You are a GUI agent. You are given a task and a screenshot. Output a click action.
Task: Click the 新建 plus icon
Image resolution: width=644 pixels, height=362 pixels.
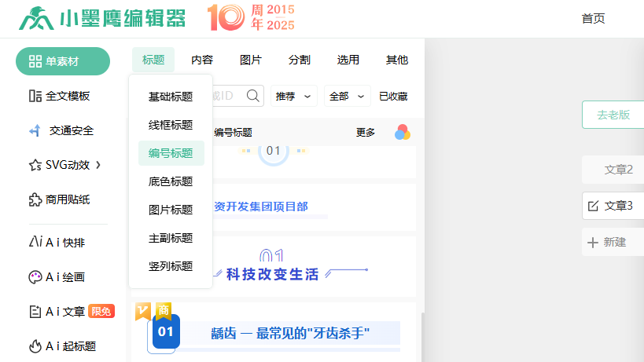tap(593, 243)
